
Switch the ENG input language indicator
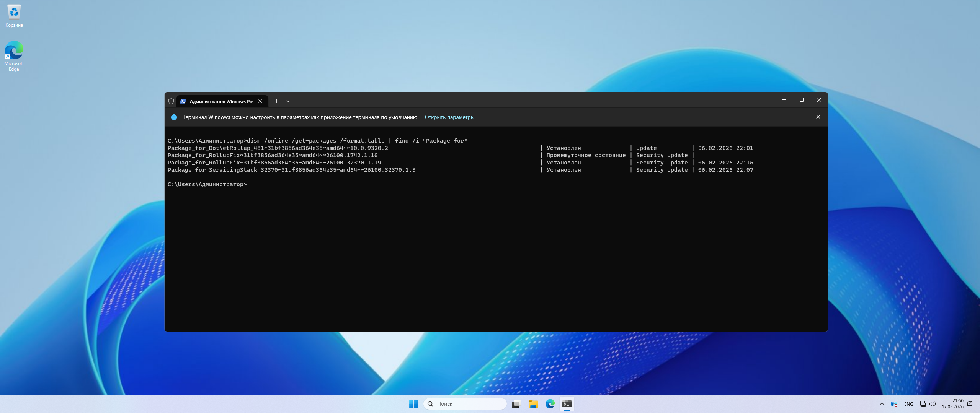[908, 404]
